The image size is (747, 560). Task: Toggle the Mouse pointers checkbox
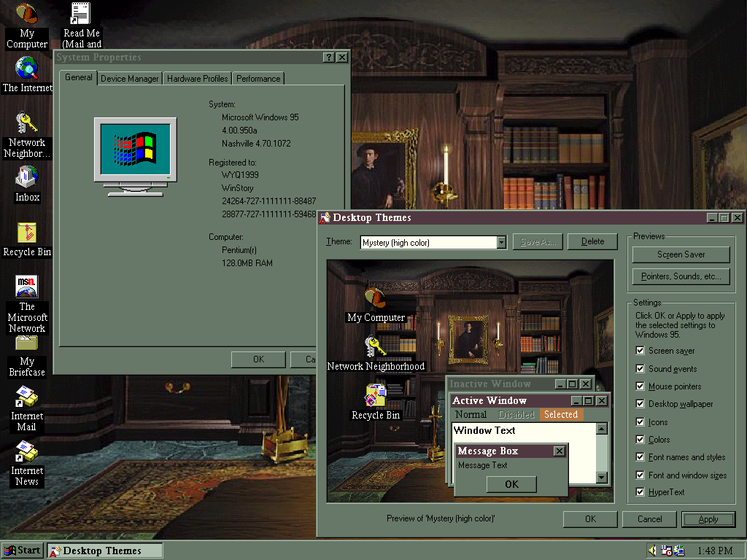point(640,386)
